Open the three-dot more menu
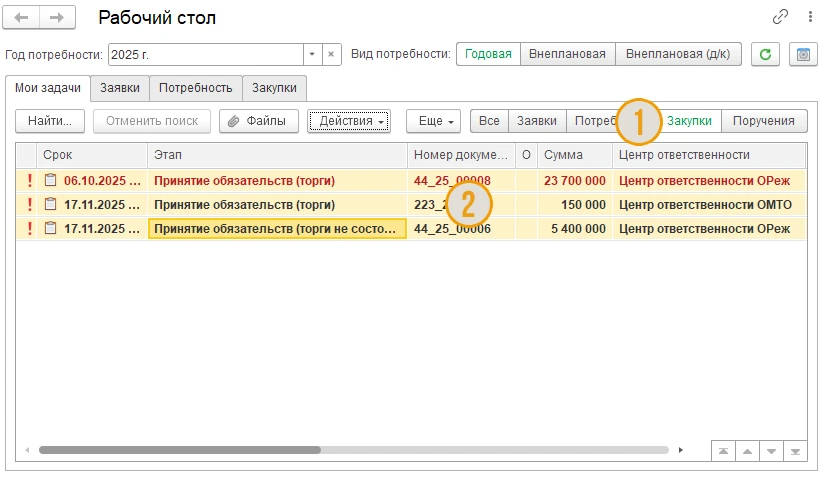 point(810,17)
